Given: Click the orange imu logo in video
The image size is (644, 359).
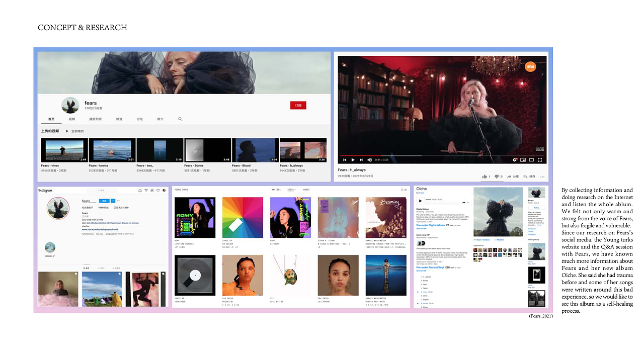Looking at the screenshot, I should [x=530, y=66].
